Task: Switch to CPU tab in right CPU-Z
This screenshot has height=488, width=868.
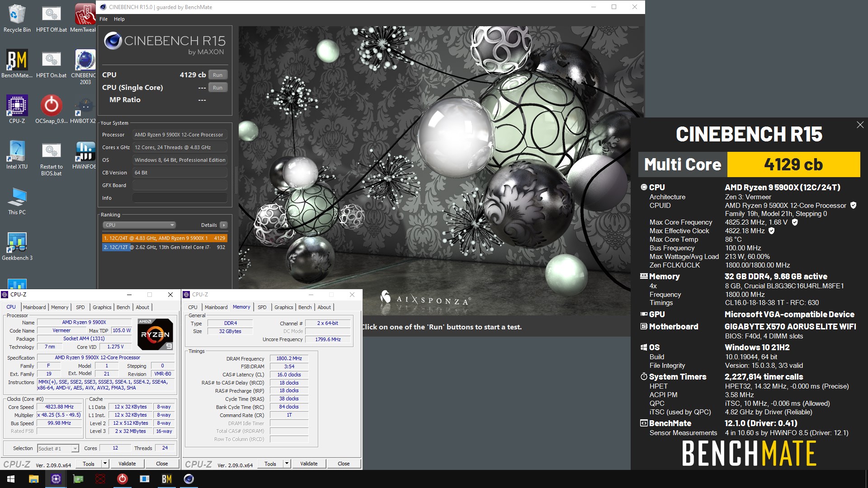Action: coord(193,307)
